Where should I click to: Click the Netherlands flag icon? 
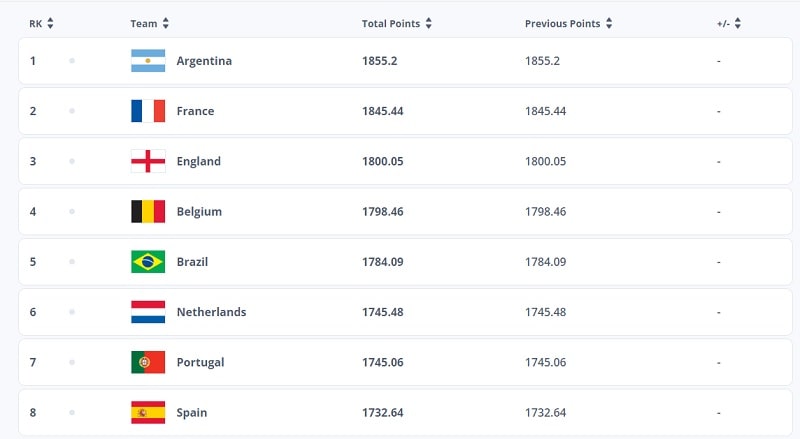[x=148, y=312]
